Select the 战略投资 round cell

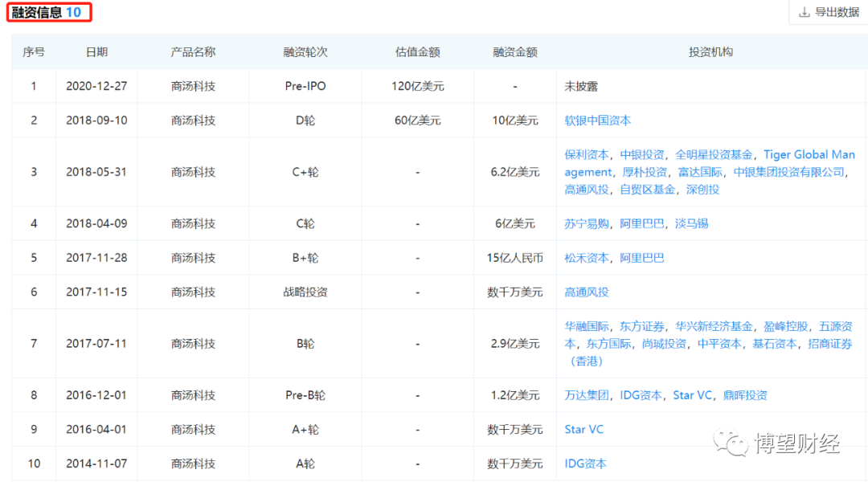click(x=305, y=292)
